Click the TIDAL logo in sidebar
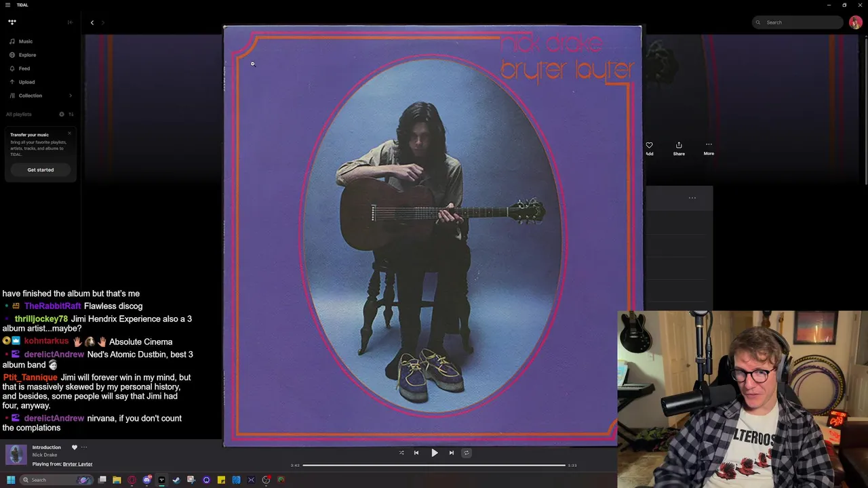 point(12,22)
